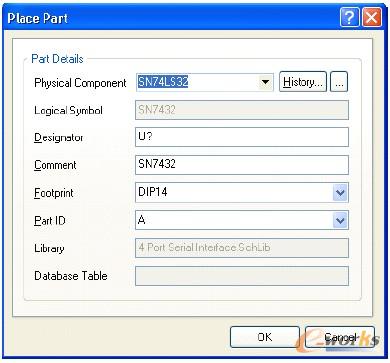This screenshot has height=363, width=390.
Task: Close the Place Part window
Action: point(372,17)
